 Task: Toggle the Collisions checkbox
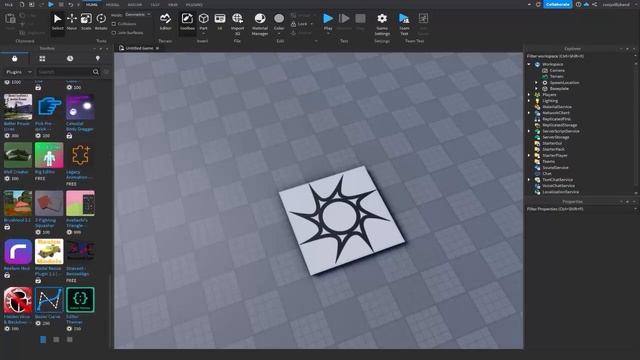(x=114, y=24)
